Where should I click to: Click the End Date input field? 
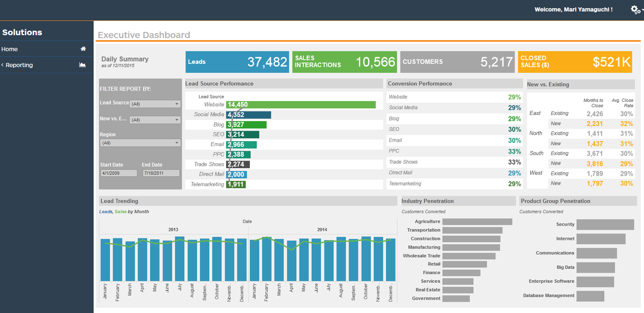pos(161,173)
